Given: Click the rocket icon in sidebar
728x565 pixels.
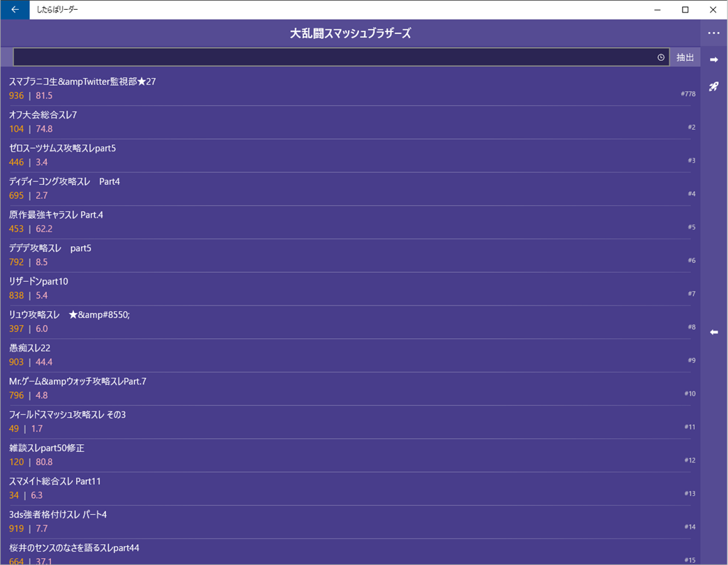Looking at the screenshot, I should click(713, 86).
